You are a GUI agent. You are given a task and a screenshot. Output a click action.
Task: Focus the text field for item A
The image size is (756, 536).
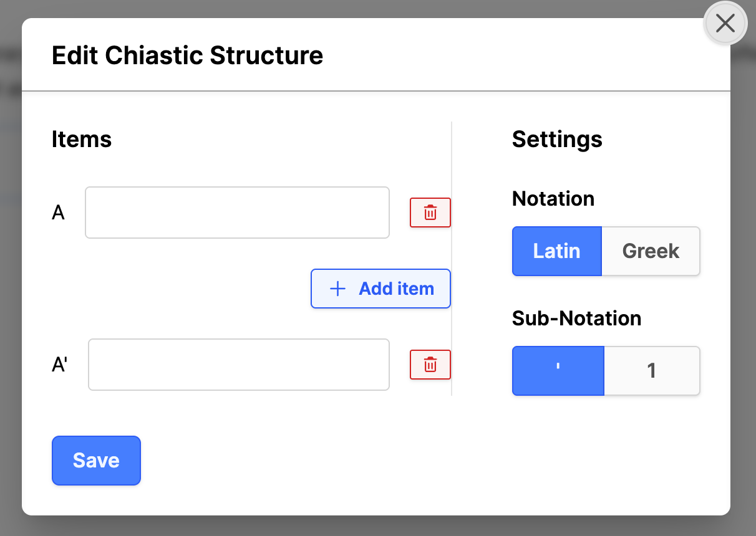pyautogui.click(x=237, y=213)
